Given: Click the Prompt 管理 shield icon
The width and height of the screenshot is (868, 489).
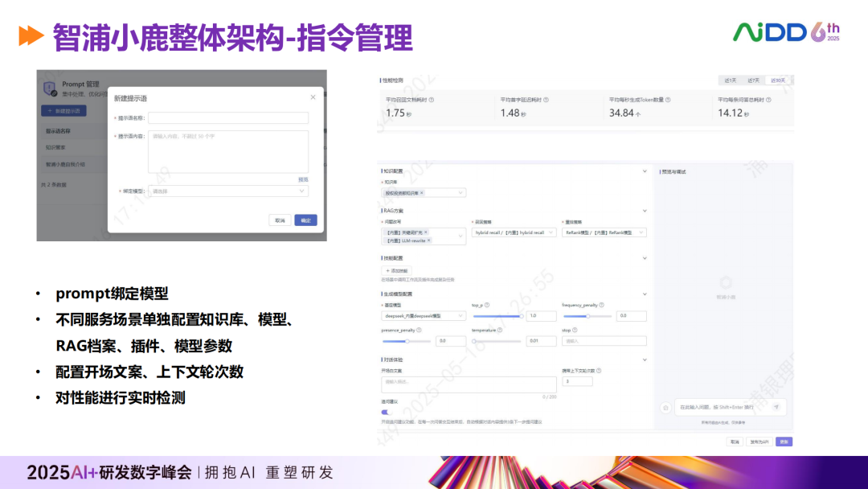Looking at the screenshot, I should click(48, 90).
